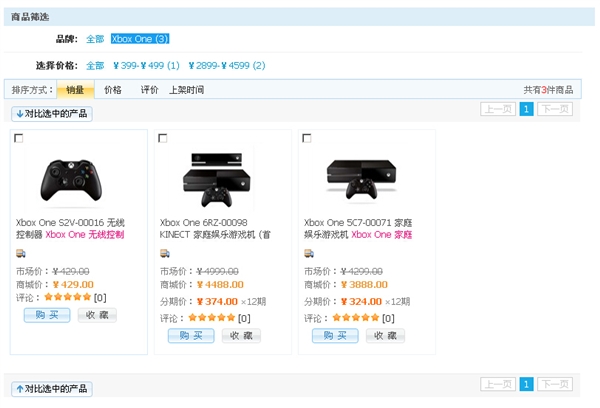This screenshot has height=408, width=600.
Task: Open the Xbox One 5C7-00071 console product image
Action: 361,179
